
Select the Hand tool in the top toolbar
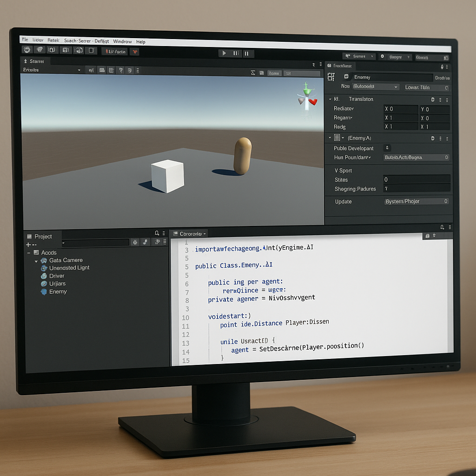pos(27,50)
